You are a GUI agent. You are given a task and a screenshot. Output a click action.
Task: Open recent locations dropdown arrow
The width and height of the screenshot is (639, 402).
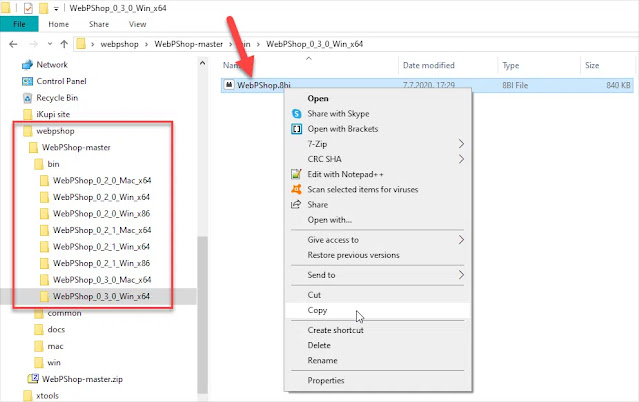[50, 44]
